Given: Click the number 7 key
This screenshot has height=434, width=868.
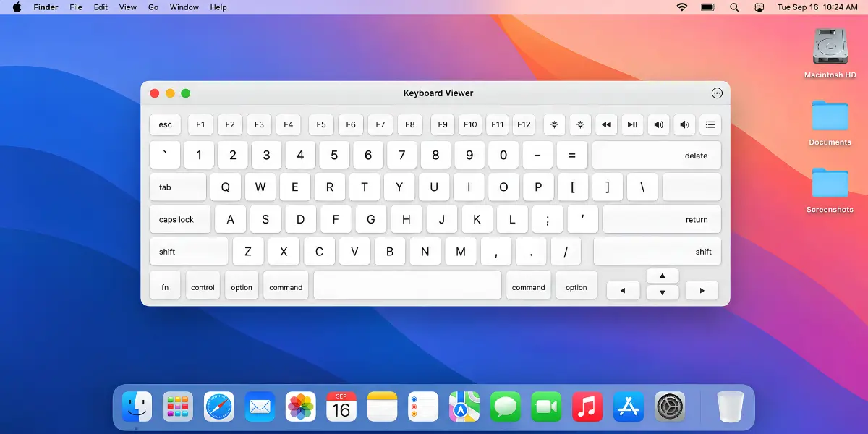Looking at the screenshot, I should pos(401,155).
